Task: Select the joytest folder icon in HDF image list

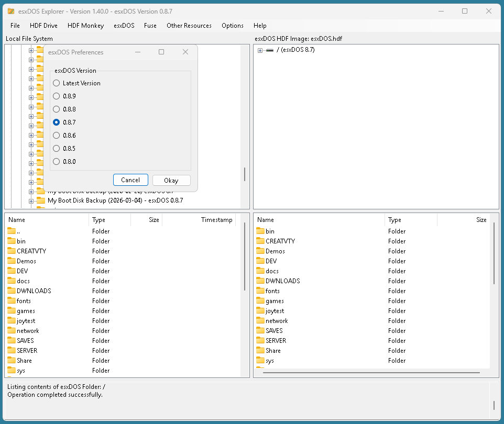Action: pyautogui.click(x=260, y=310)
